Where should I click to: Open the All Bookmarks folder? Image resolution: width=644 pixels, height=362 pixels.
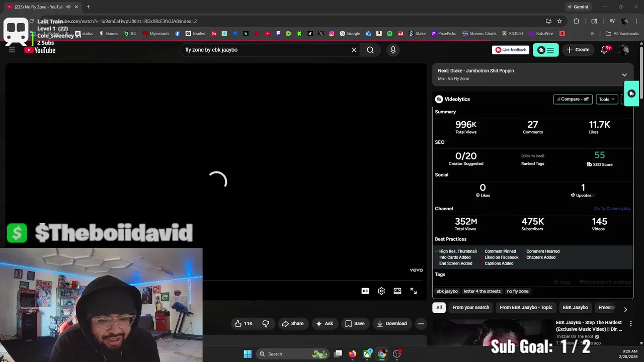tap(622, 34)
